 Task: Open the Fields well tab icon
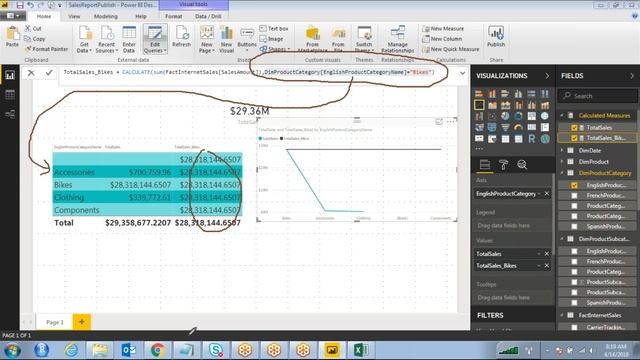(x=485, y=164)
